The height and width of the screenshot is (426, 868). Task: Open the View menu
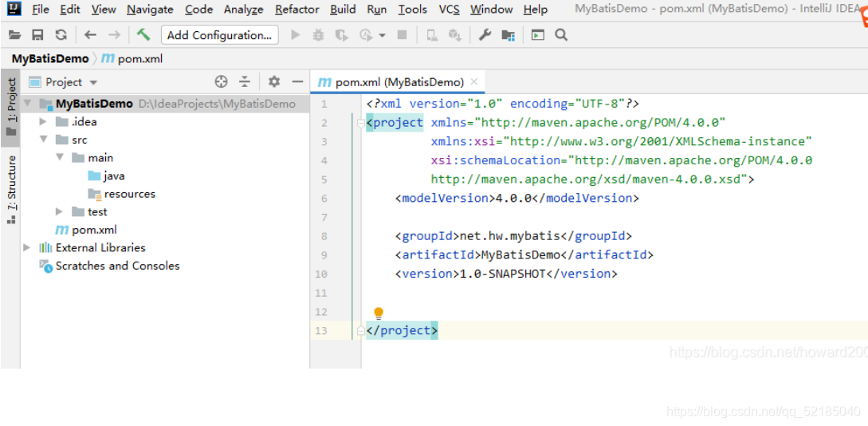(104, 10)
